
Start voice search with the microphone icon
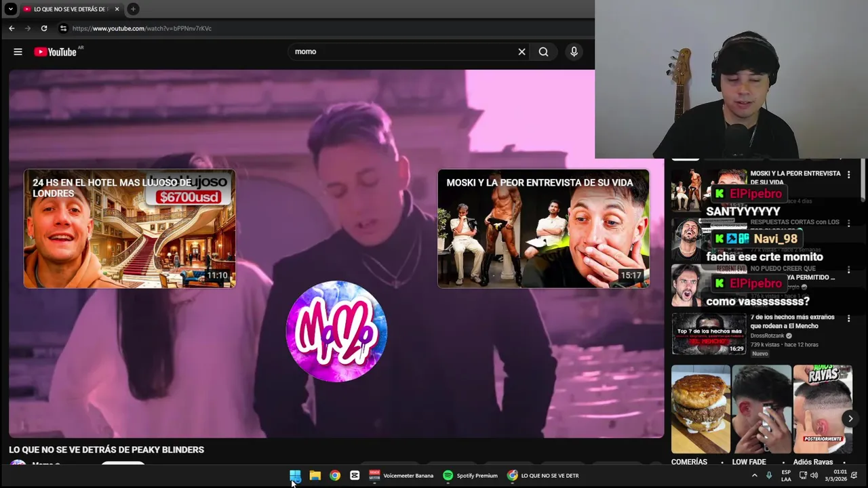574,52
